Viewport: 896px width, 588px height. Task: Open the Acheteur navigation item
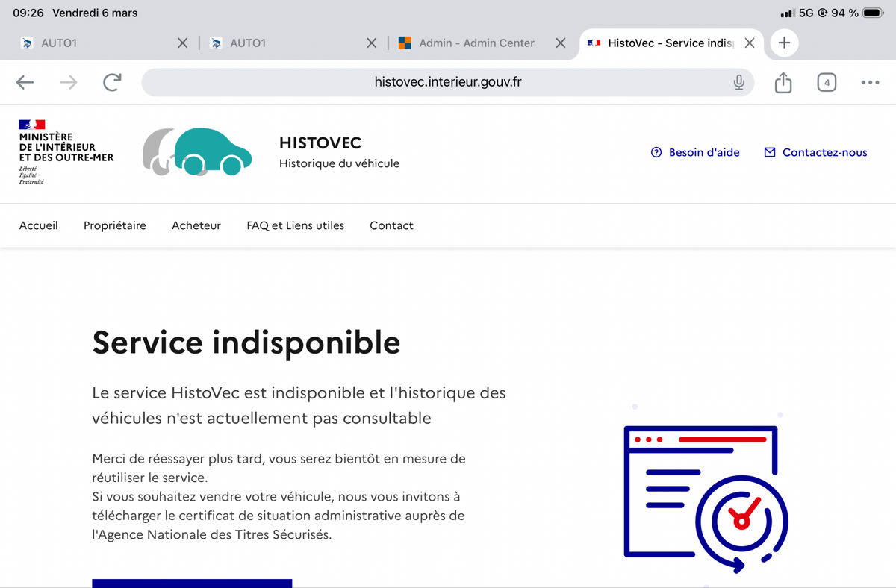tap(196, 225)
